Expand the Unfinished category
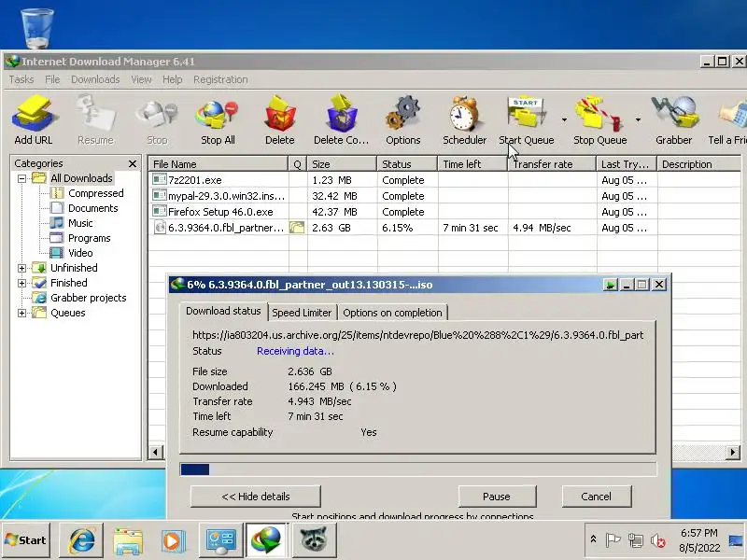Screen dimensions: 747x560 coord(21,268)
